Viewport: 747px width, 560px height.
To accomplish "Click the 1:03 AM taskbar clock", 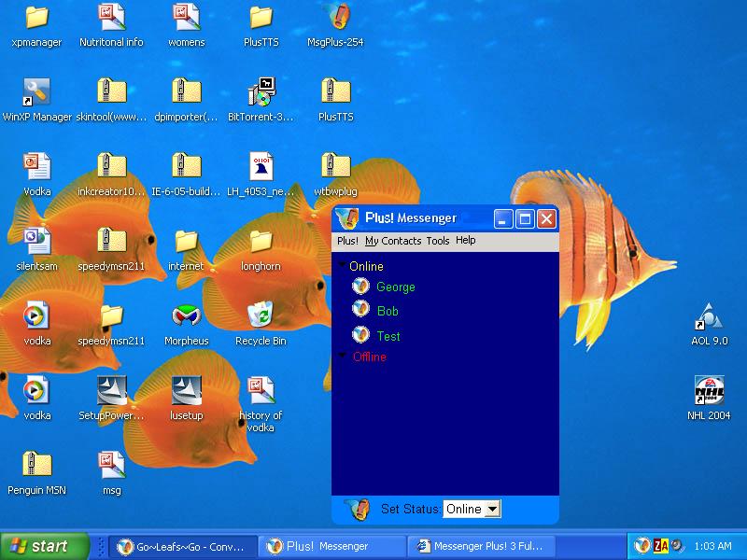I will pos(712,546).
